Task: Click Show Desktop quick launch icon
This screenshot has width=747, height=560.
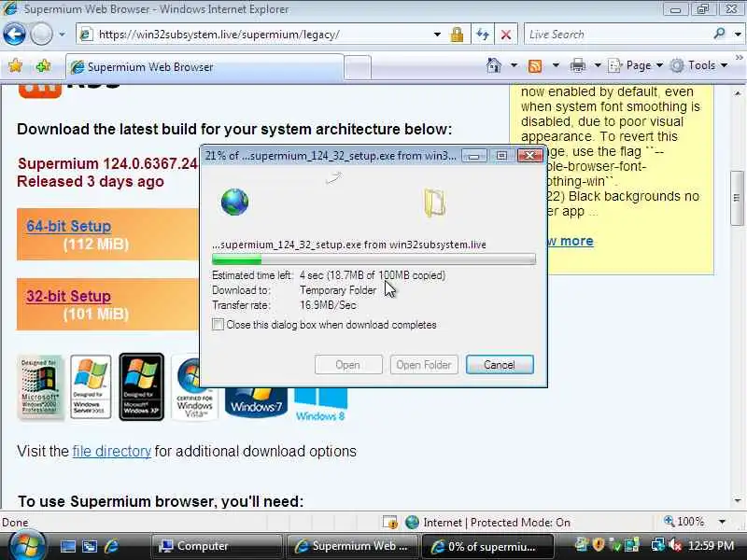Action: tap(67, 546)
